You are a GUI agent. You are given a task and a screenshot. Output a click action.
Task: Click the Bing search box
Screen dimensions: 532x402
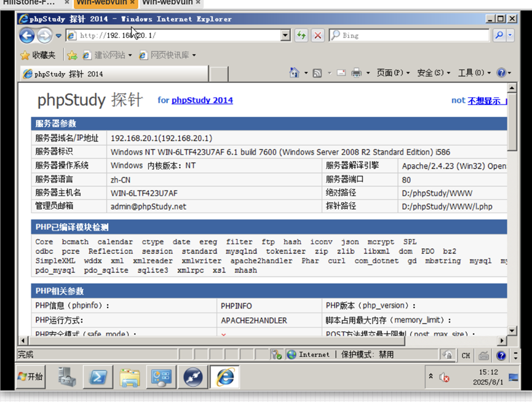[x=409, y=35]
